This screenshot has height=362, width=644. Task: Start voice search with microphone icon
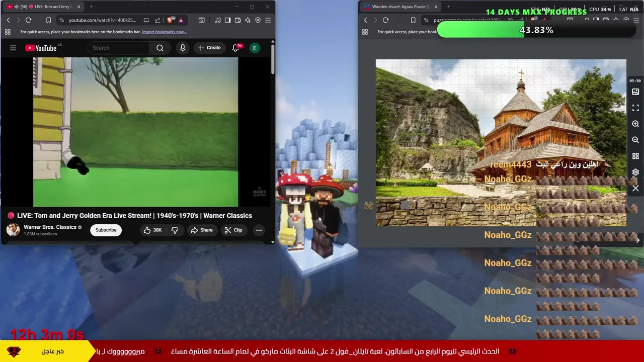[x=183, y=48]
